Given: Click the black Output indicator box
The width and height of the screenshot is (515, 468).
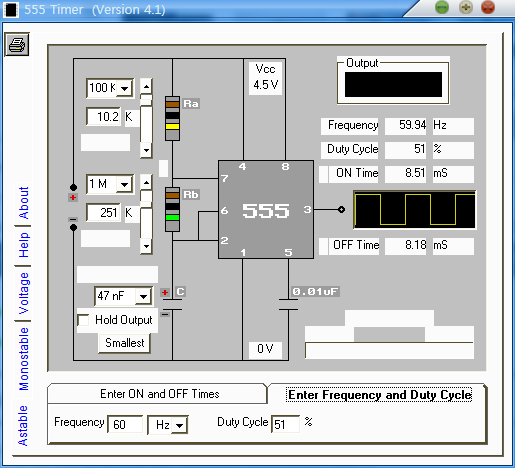Looking at the screenshot, I should tap(393, 84).
